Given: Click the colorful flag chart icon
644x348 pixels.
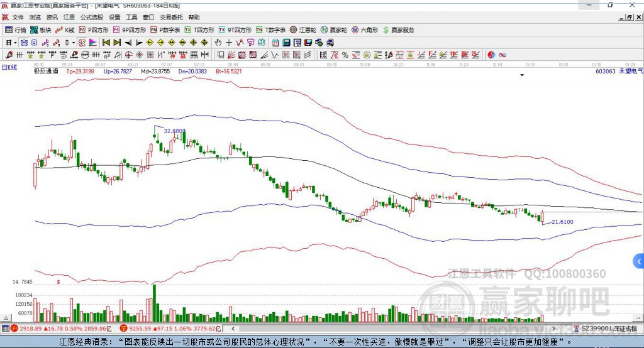Looking at the screenshot, I should click(x=93, y=43).
